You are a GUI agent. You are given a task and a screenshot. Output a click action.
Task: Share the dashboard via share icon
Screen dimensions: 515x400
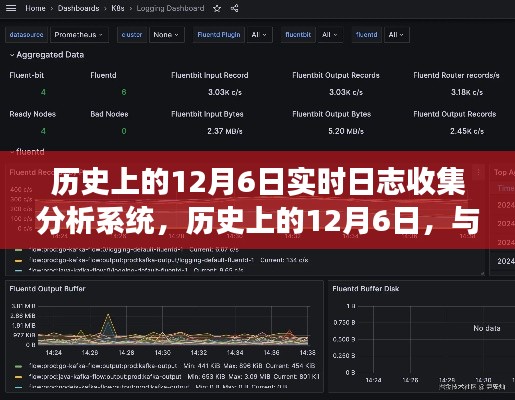point(235,8)
